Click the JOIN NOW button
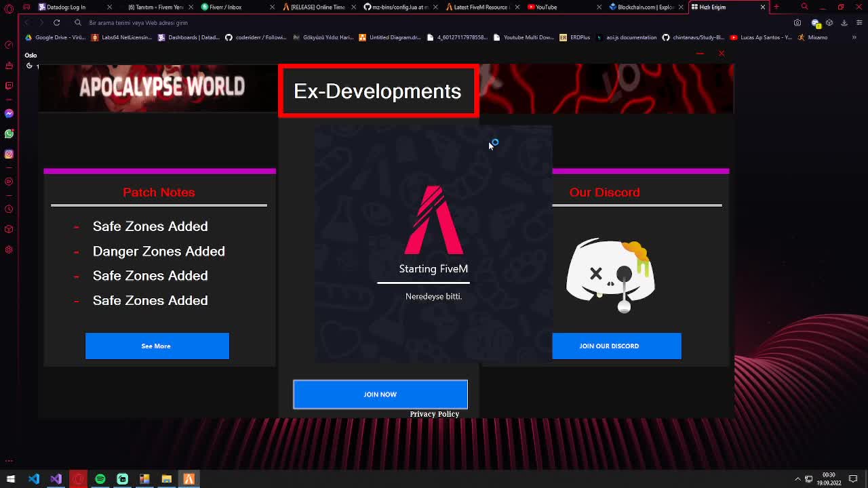The image size is (868, 488). point(380,394)
